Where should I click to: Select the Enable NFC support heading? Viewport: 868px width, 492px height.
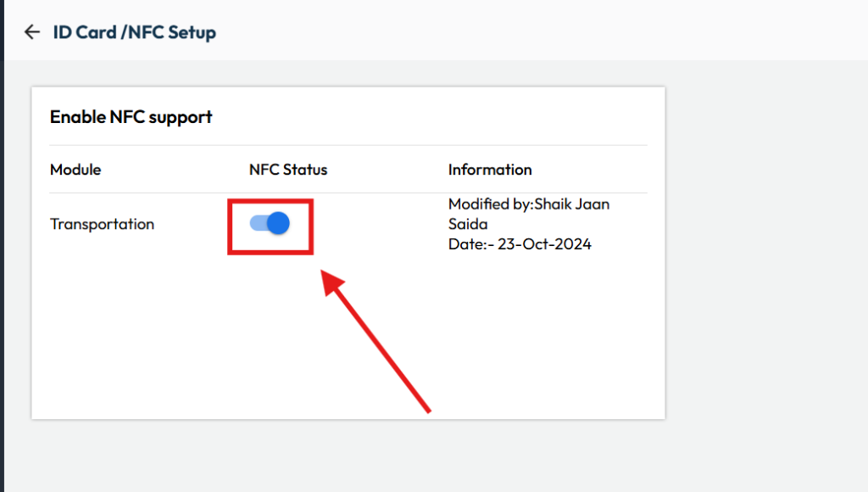[x=131, y=117]
